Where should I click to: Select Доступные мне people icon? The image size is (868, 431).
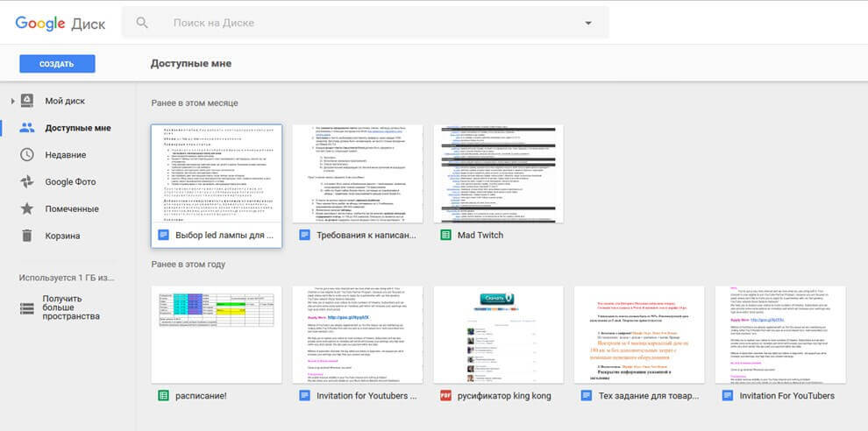[x=27, y=128]
